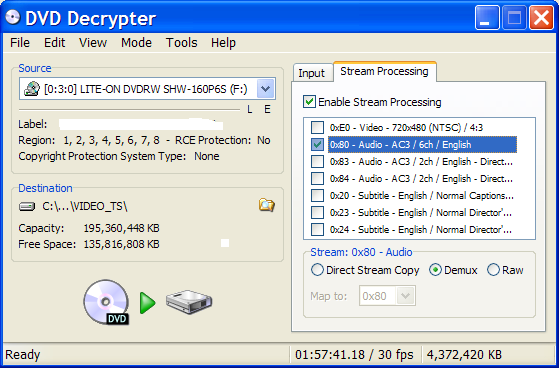Click status bar duration 01:57:41.18 / 30 fps
Image resolution: width=559 pixels, height=368 pixels.
pyautogui.click(x=354, y=355)
